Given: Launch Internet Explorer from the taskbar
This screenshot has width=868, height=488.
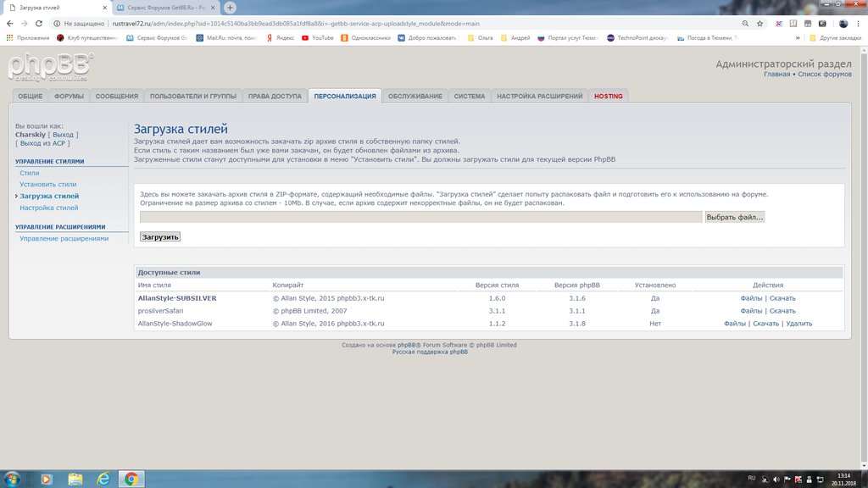Looking at the screenshot, I should (103, 479).
